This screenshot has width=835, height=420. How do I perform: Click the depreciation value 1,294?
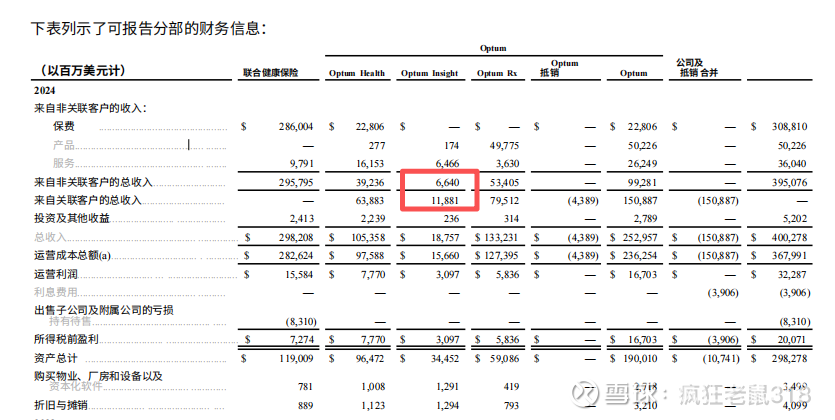(x=447, y=406)
